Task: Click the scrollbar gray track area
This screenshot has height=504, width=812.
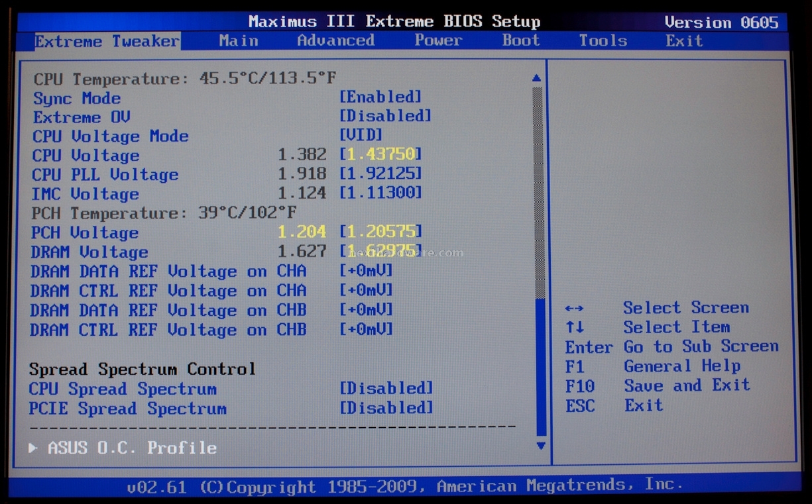Action: point(538,192)
